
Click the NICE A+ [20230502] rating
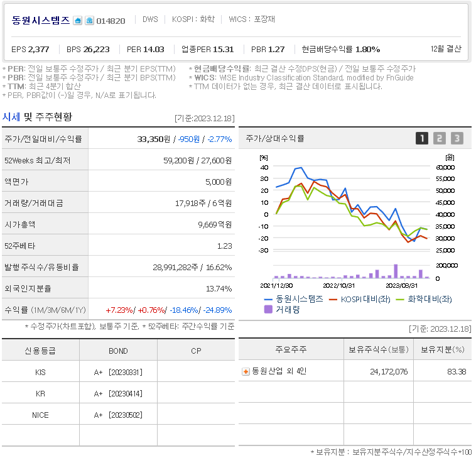click(x=118, y=415)
